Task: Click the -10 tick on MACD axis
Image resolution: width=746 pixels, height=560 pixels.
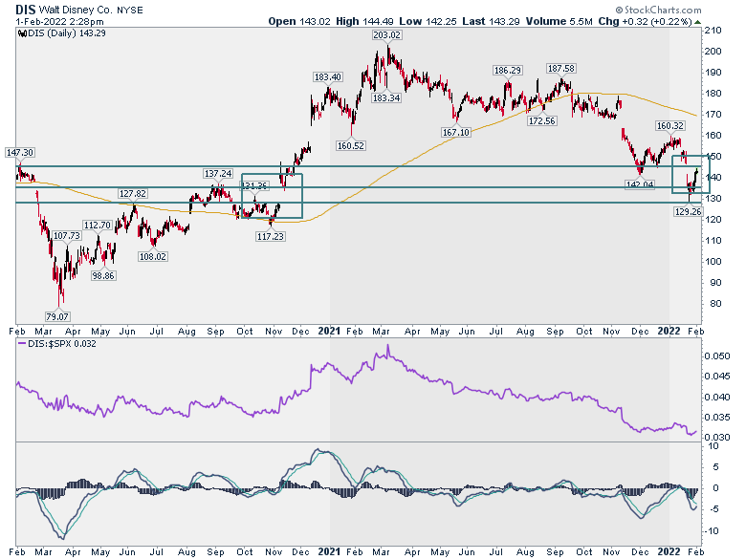Action: point(712,531)
